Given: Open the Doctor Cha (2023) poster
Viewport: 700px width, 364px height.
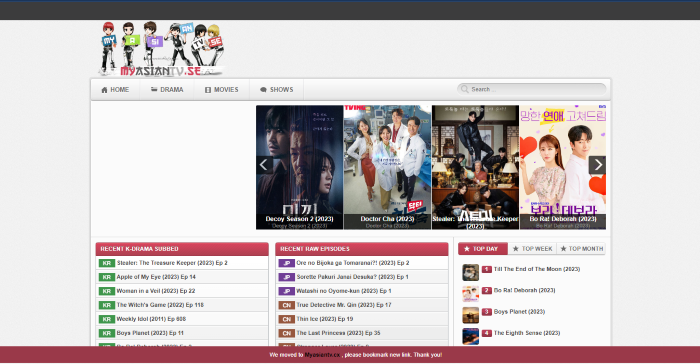Looking at the screenshot, I should (x=387, y=167).
